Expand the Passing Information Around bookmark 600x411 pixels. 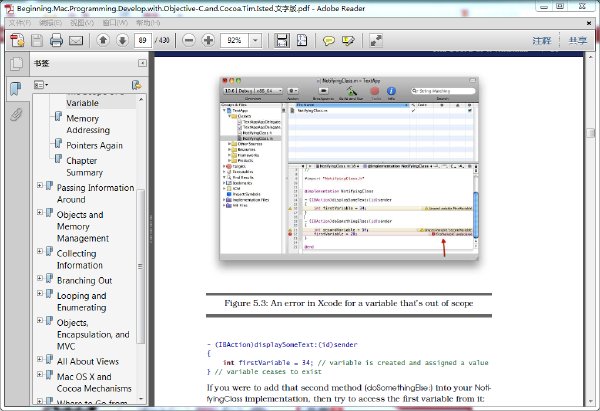tap(40, 185)
